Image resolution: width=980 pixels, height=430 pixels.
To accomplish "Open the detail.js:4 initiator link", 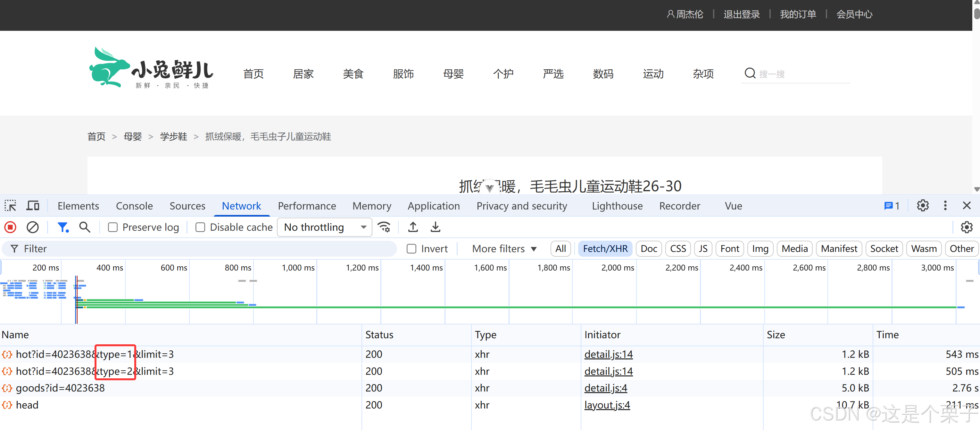I will point(605,388).
